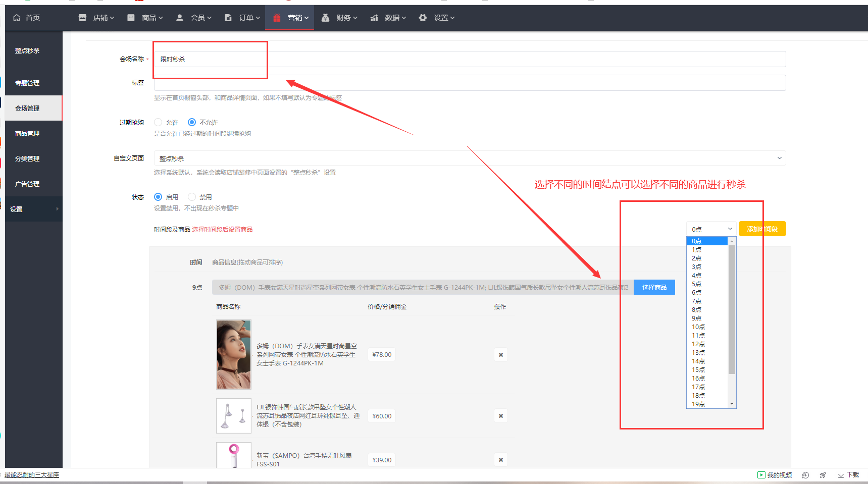Open the 自定义页面 整点秒杀 dropdown
This screenshot has height=484, width=868.
click(x=470, y=158)
